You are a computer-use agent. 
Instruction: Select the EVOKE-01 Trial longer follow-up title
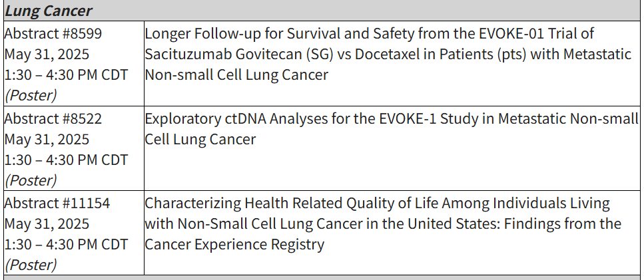(x=388, y=54)
